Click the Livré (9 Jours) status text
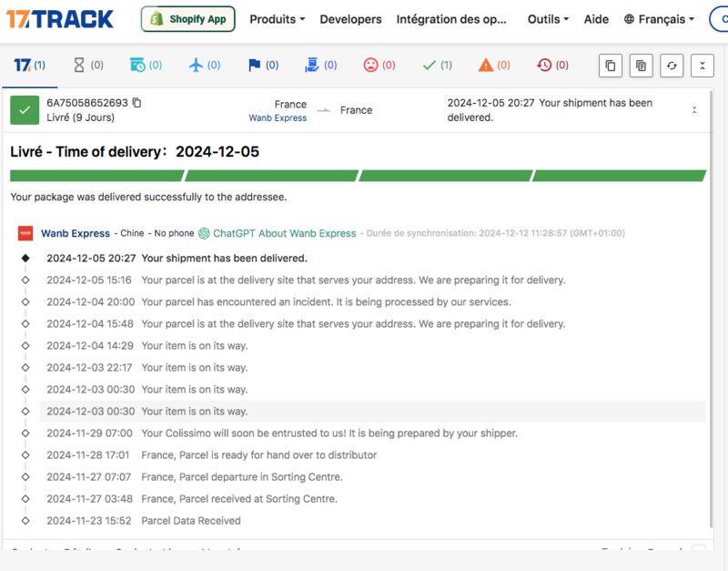 pyautogui.click(x=80, y=117)
